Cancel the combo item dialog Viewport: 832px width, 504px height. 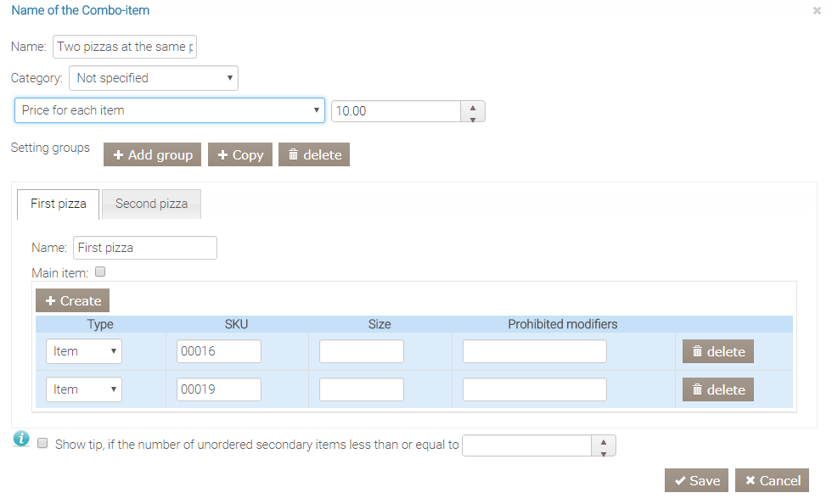(772, 480)
